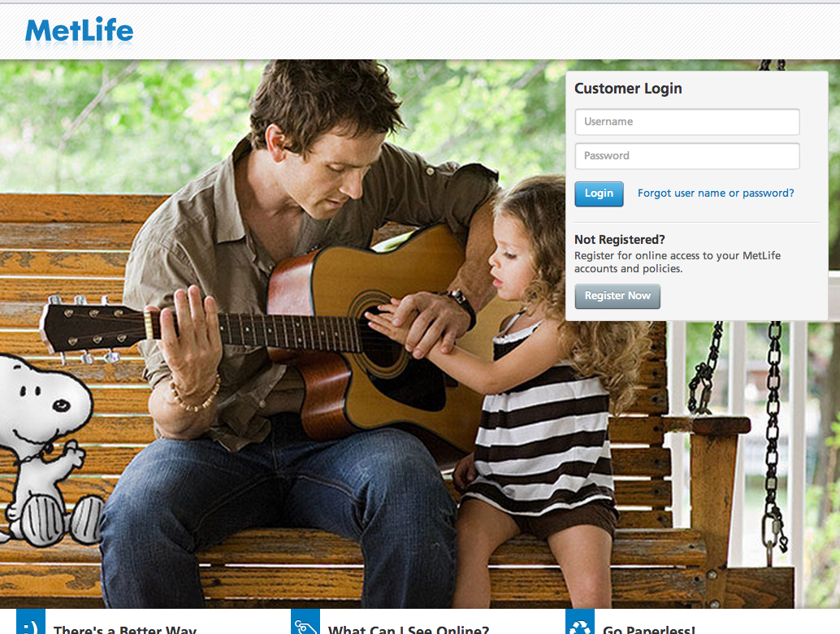Image resolution: width=840 pixels, height=634 pixels.
Task: Click the blue Login button
Action: click(x=599, y=193)
